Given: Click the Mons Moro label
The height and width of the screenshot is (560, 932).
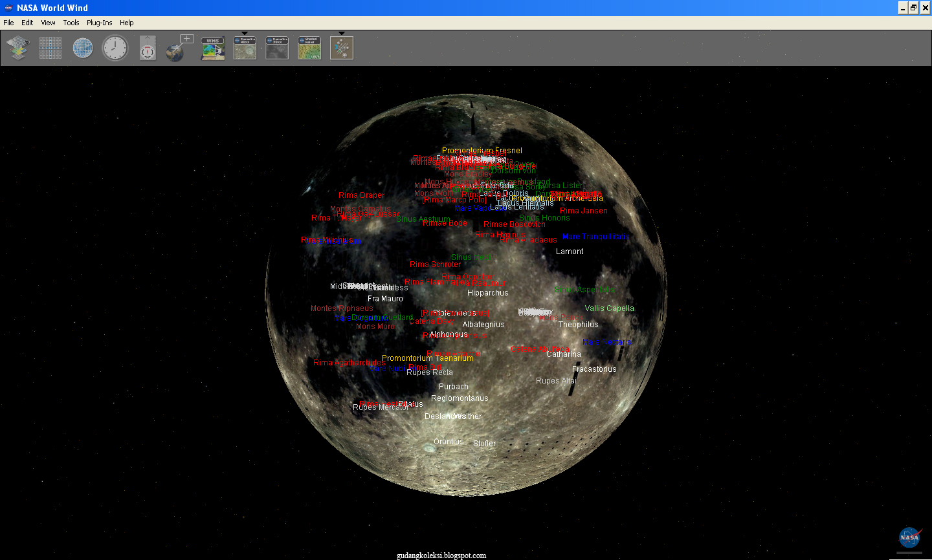Looking at the screenshot, I should (x=375, y=327).
